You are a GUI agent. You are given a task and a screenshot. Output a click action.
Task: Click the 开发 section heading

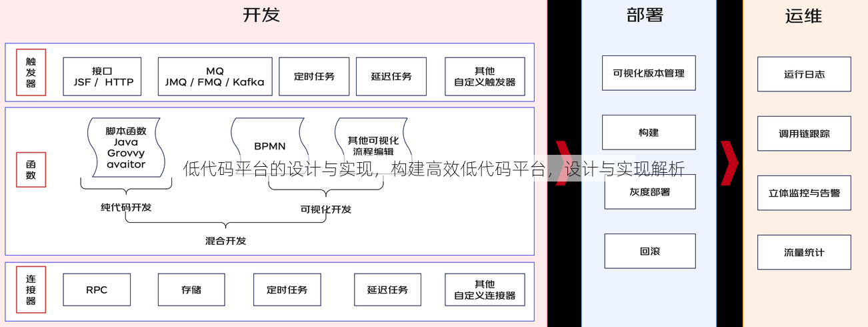[x=261, y=15]
